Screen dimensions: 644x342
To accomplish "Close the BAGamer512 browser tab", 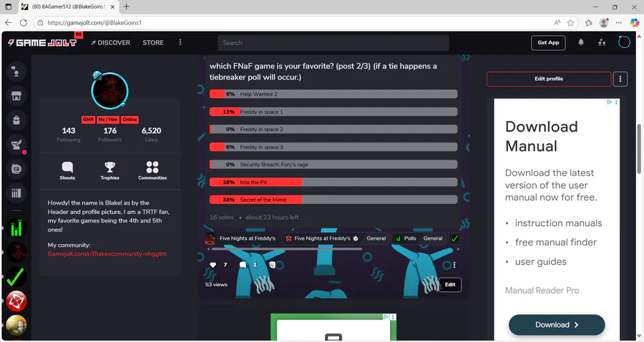I will click(x=112, y=6).
